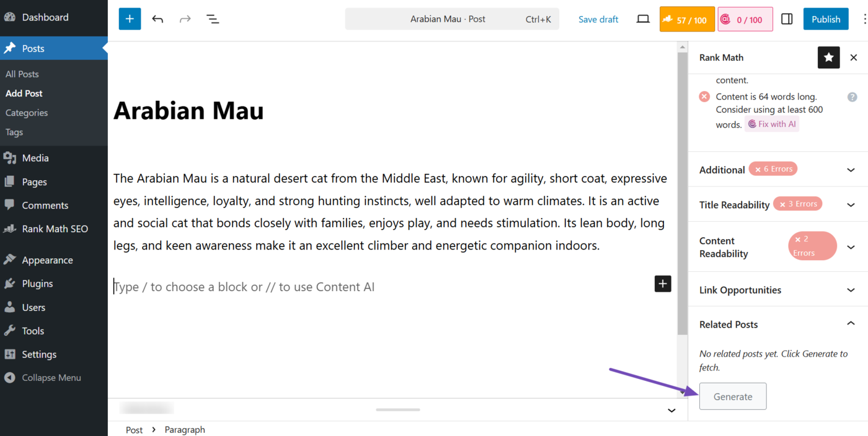
Task: Open the Media menu in the sidebar
Action: [35, 158]
